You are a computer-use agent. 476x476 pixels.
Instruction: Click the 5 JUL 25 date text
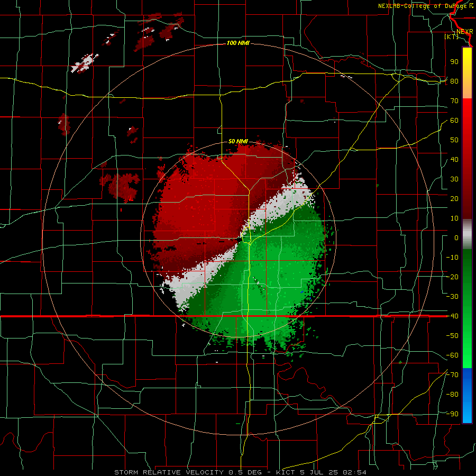pos(319,472)
